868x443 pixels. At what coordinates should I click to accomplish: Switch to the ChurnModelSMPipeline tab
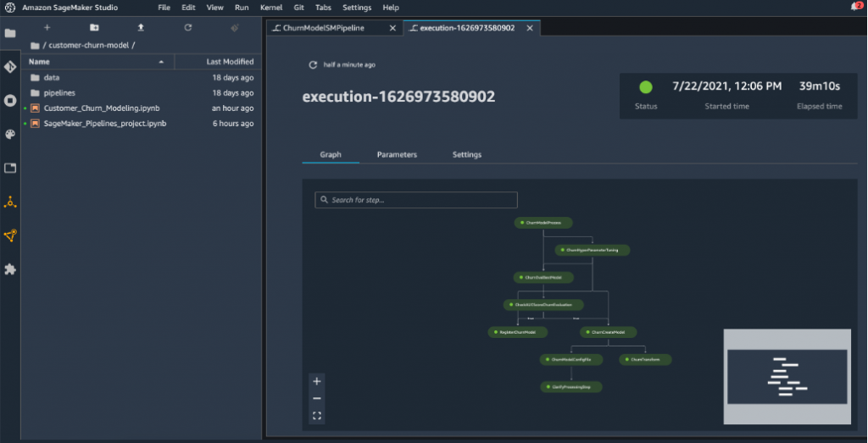tap(327, 28)
